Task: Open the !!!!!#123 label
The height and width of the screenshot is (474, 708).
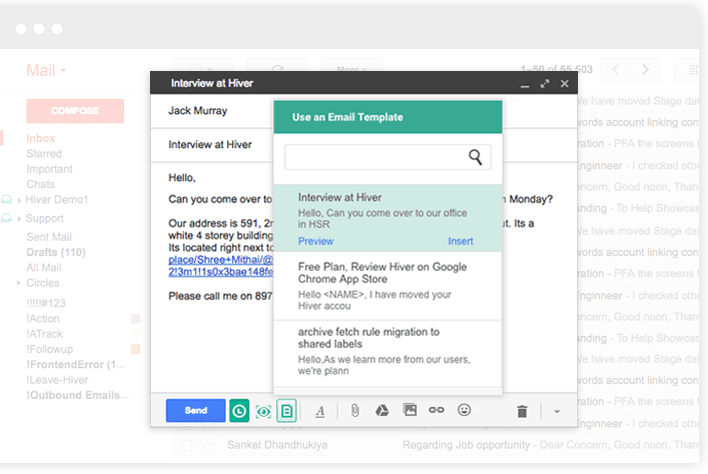Action: 46,303
